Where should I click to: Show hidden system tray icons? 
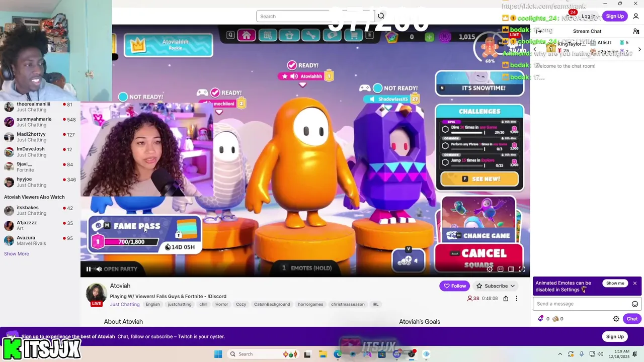tap(560, 354)
